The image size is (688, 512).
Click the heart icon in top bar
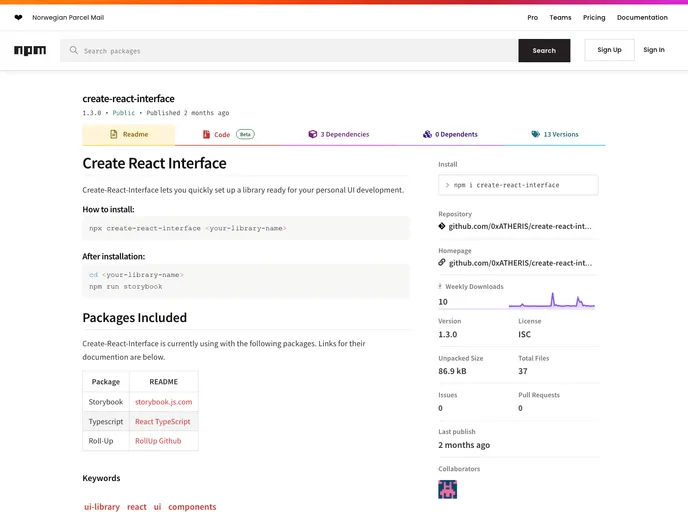(x=18, y=17)
